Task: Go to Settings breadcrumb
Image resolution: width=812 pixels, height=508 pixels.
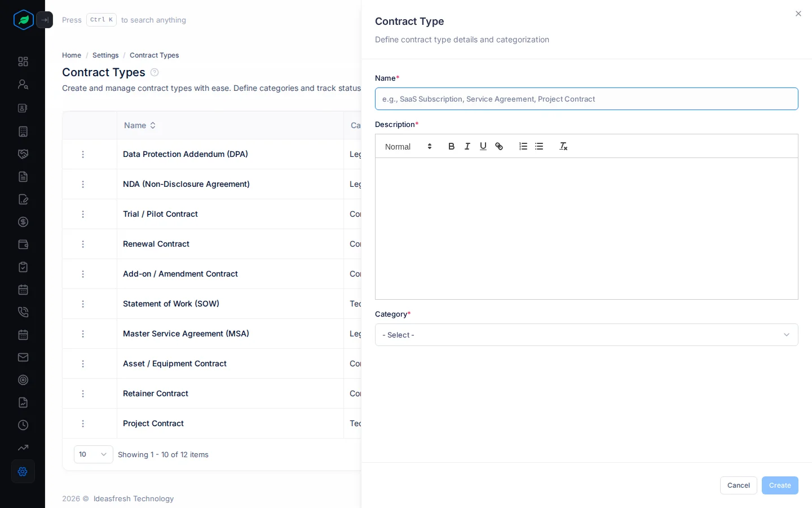Action: [105, 55]
